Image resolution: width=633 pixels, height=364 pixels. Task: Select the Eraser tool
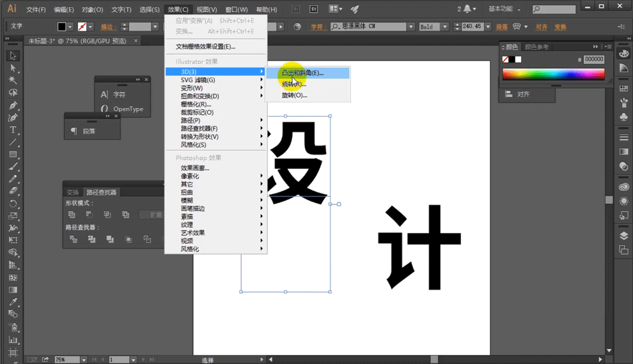tap(13, 191)
